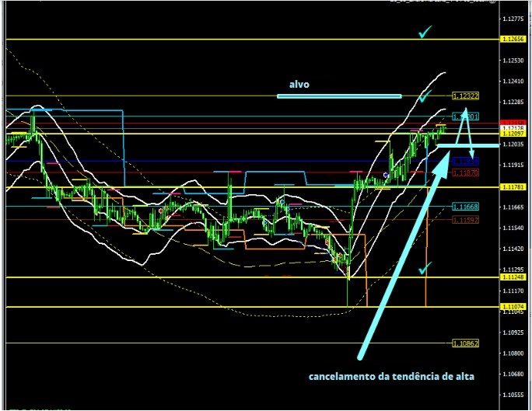This screenshot has width=532, height=411.
Task: Select the 'alvo' text annotation
Action: click(299, 85)
